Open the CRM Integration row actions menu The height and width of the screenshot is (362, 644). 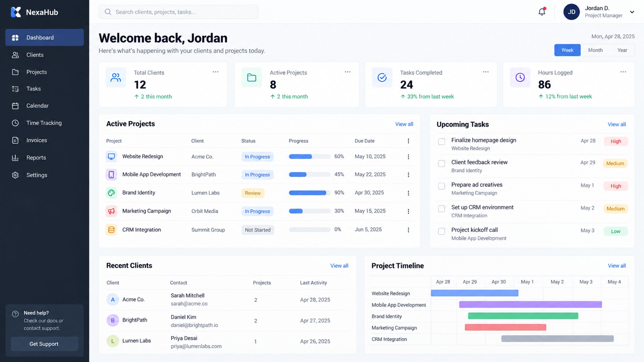(x=408, y=230)
